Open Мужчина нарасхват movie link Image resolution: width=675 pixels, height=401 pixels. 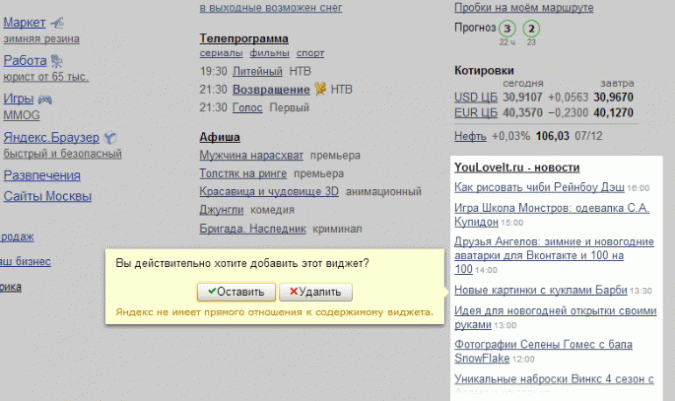point(251,155)
